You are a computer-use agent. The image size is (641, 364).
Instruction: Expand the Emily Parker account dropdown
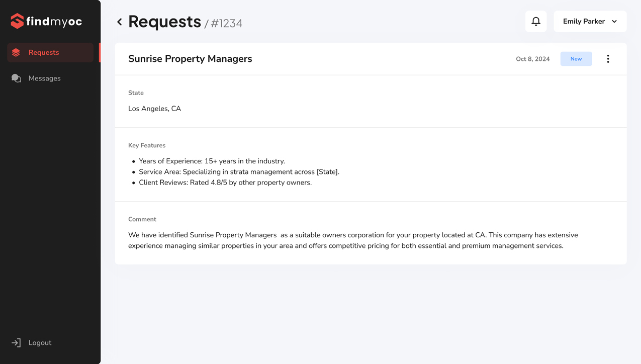[x=590, y=21]
